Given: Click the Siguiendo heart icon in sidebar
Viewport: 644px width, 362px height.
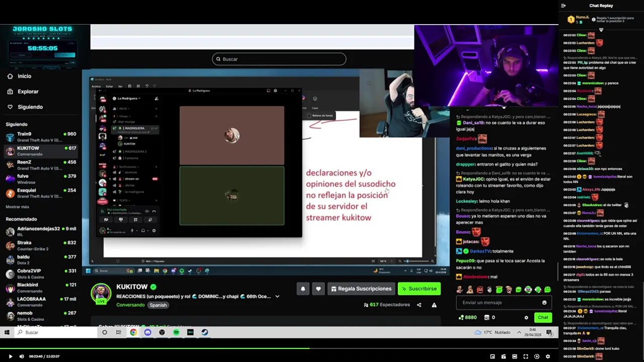Looking at the screenshot, I should (10, 107).
